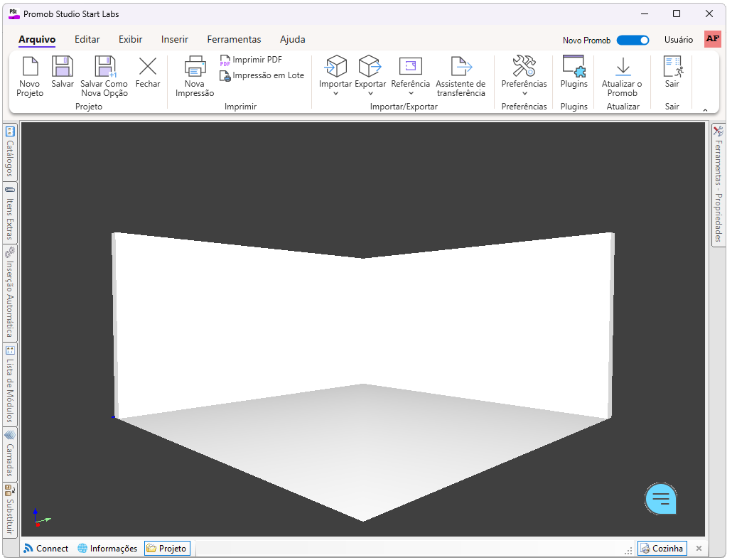
Task: Click the Informações bottom tab
Action: point(107,549)
